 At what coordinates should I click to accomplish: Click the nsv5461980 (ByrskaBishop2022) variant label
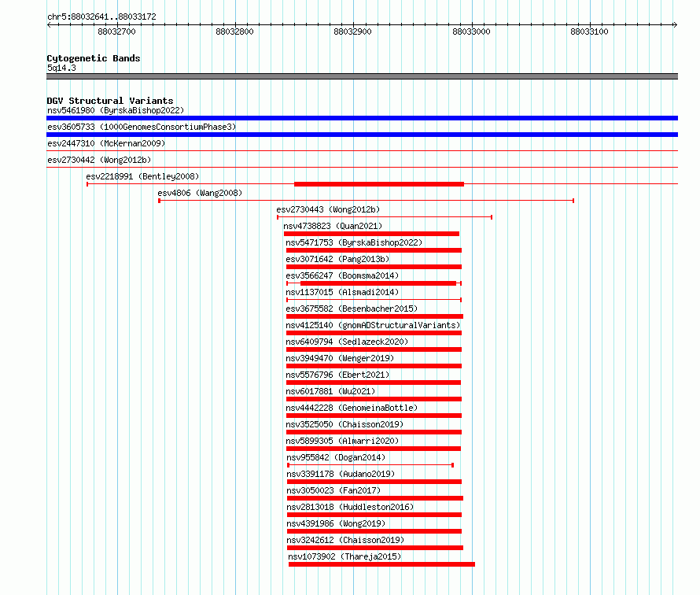tap(116, 110)
